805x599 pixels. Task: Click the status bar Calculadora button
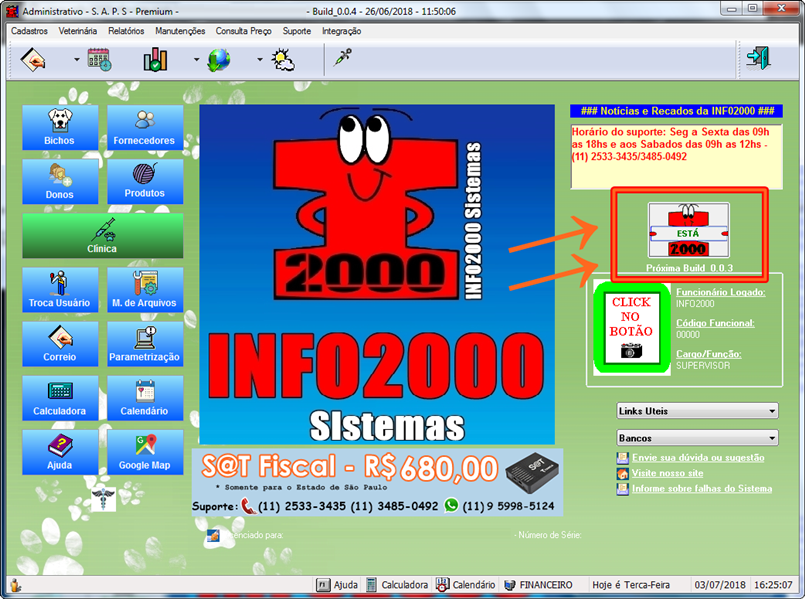pyautogui.click(x=397, y=585)
